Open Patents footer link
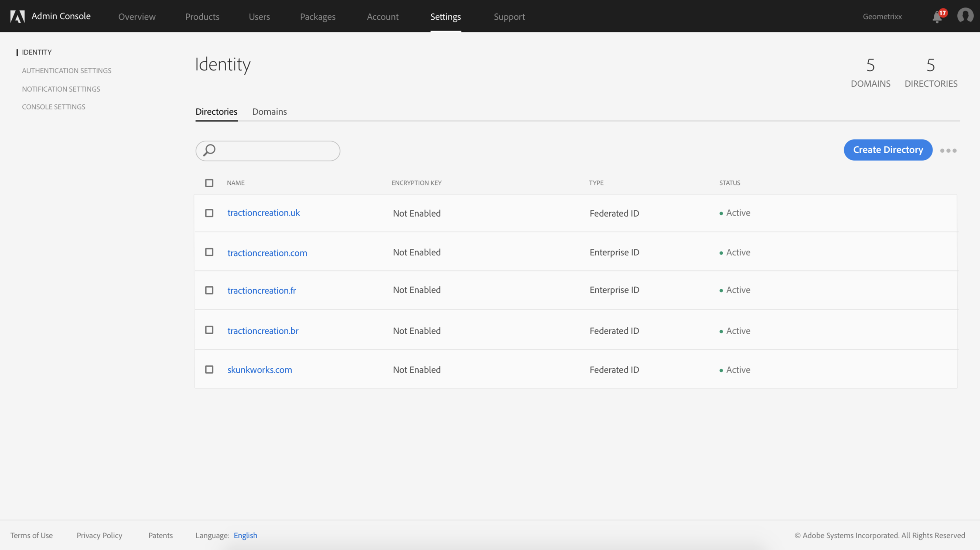The height and width of the screenshot is (550, 980). (x=160, y=535)
